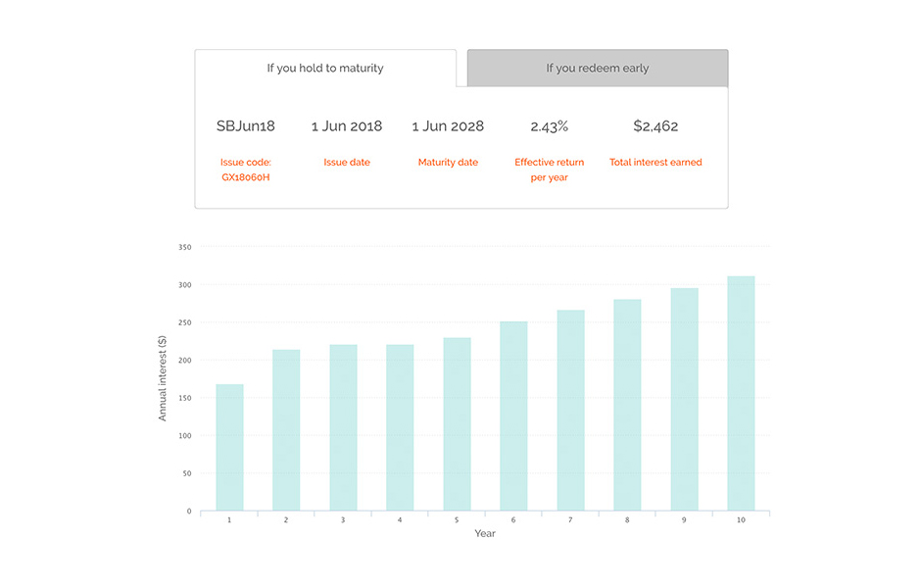Click the $2,462 total interest value
The height and width of the screenshot is (588, 921).
pyautogui.click(x=655, y=126)
